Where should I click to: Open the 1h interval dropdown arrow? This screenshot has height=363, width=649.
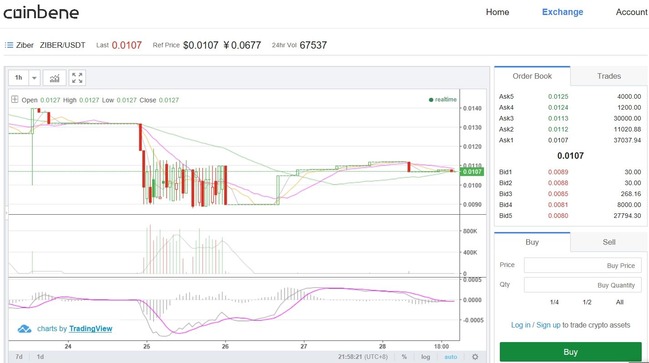34,78
